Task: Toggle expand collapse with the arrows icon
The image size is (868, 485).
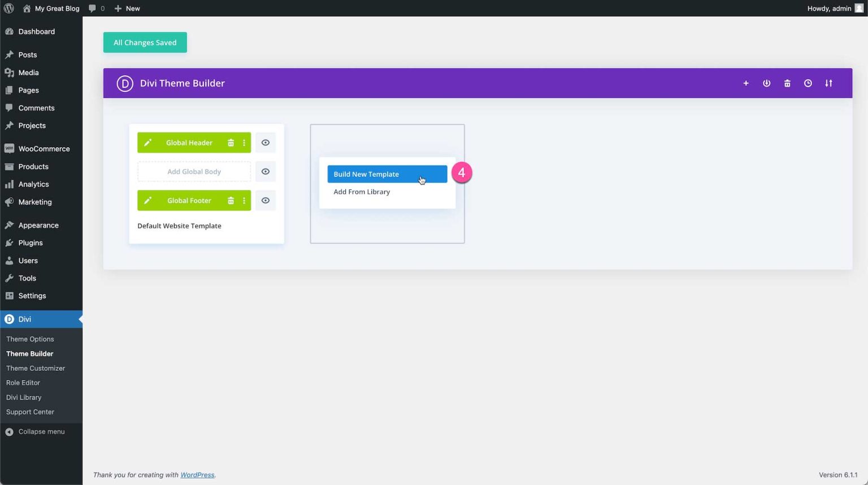Action: 828,83
